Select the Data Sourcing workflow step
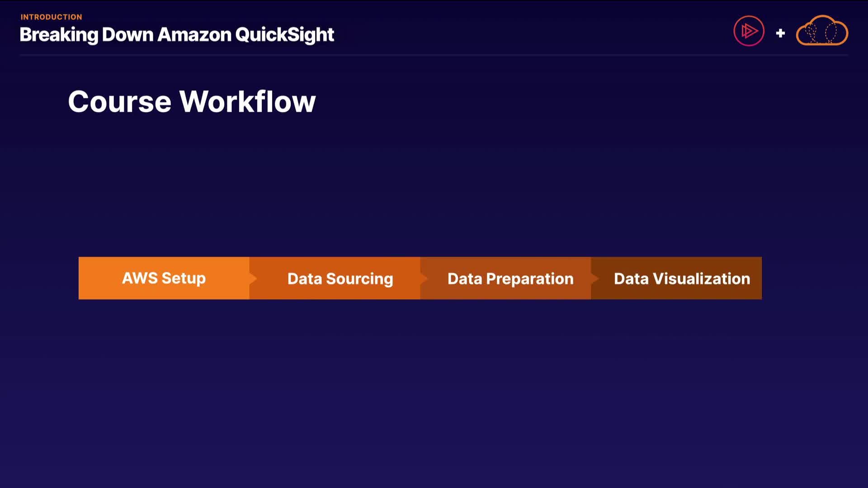Viewport: 868px width, 488px height. pyautogui.click(x=340, y=279)
